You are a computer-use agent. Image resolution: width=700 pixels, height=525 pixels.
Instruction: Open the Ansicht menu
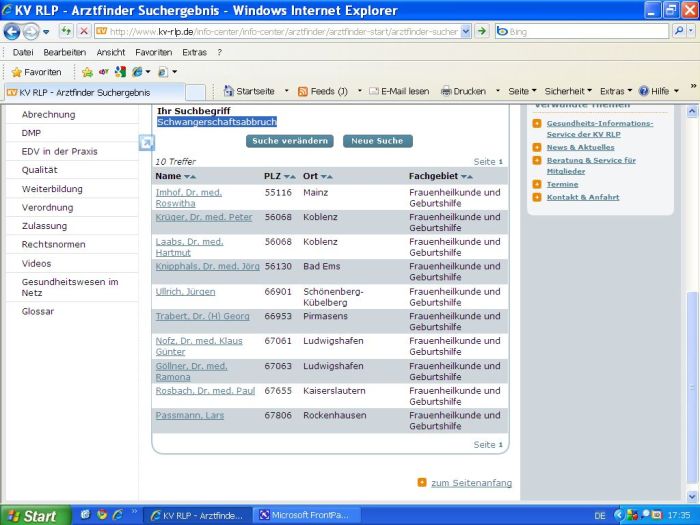[x=111, y=52]
